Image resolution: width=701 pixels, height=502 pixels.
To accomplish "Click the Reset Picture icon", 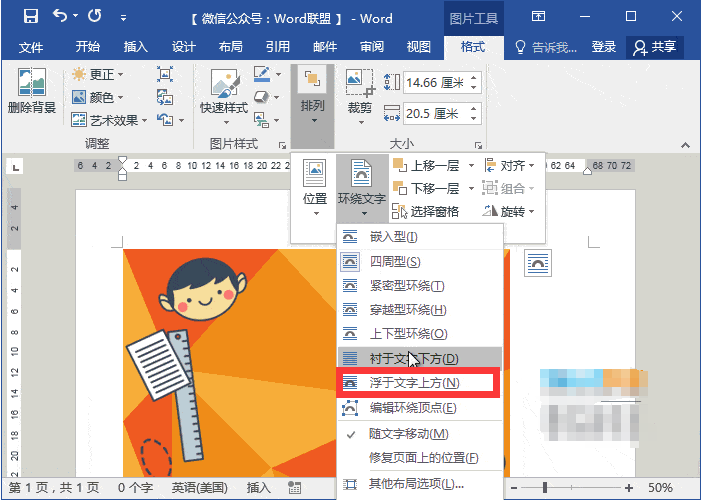I will pos(165,119).
